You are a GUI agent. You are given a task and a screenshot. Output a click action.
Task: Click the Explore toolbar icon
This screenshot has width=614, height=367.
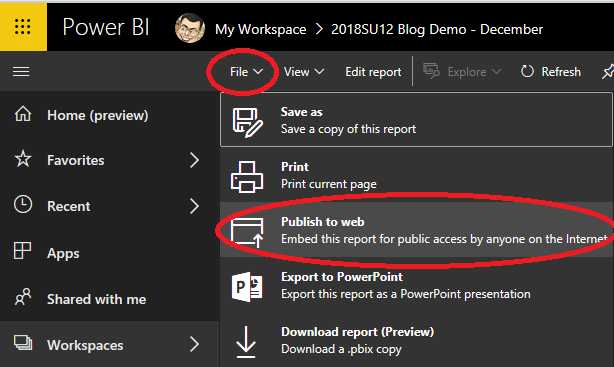pos(431,71)
